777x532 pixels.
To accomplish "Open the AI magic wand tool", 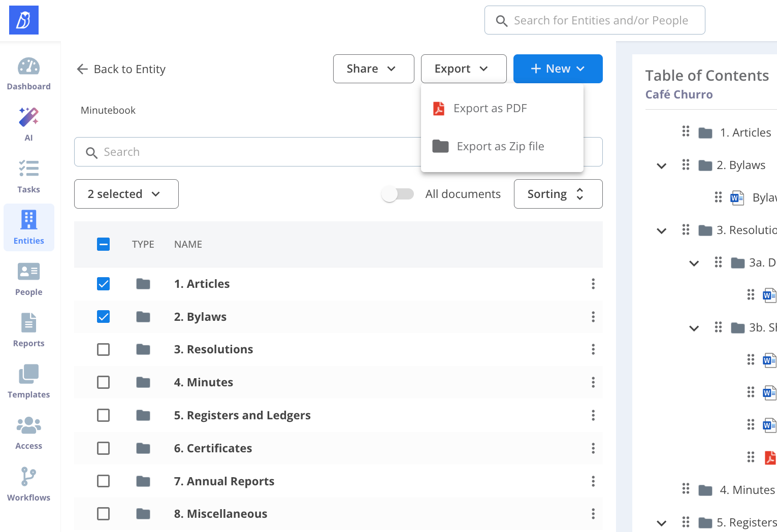I will (28, 124).
